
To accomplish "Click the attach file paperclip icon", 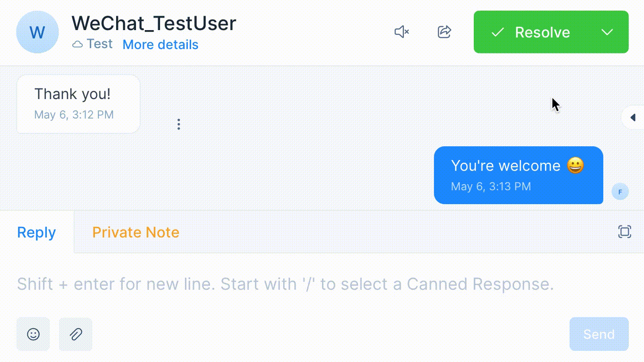I will pos(76,334).
